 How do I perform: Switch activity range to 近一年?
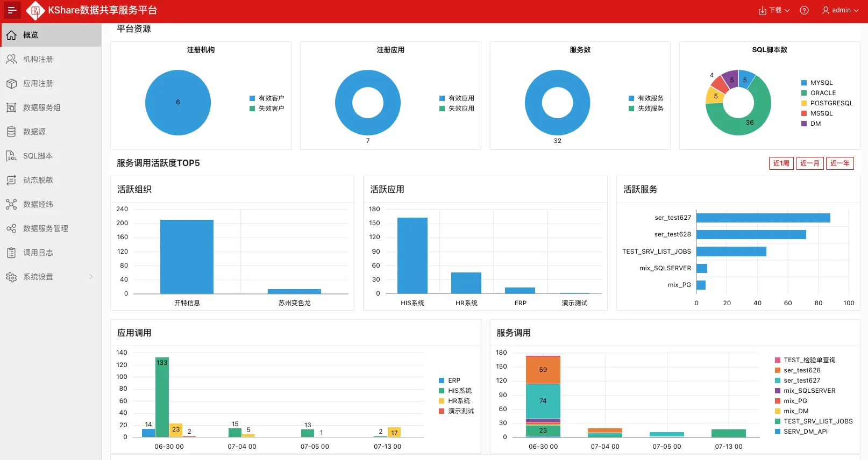[839, 163]
